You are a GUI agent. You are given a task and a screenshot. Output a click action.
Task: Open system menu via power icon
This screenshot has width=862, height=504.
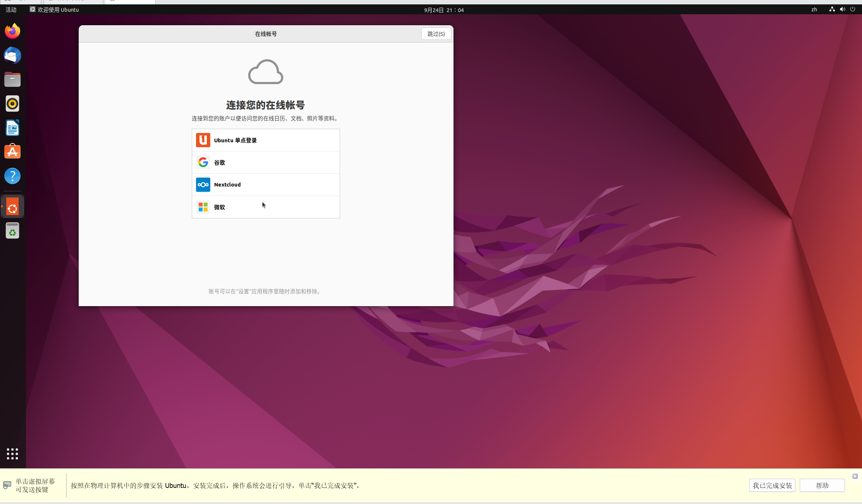point(852,10)
